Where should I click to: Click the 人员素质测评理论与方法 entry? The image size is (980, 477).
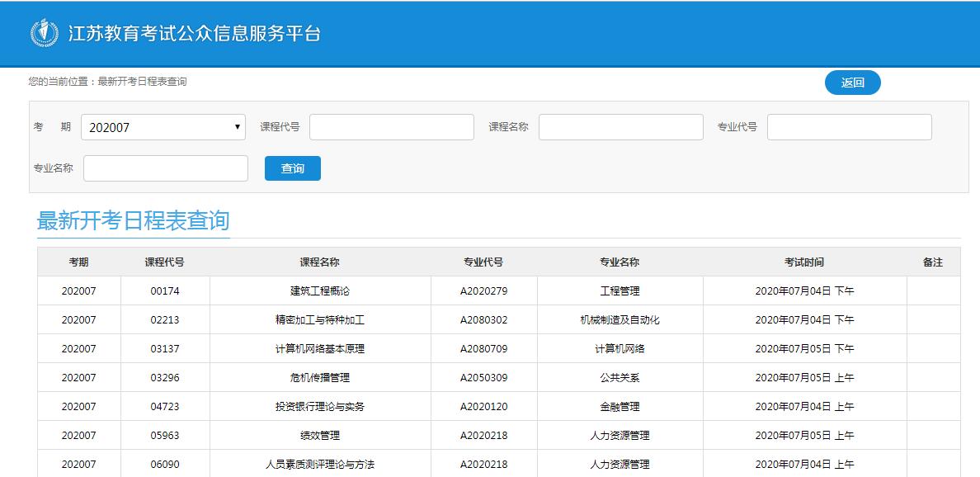pos(319,465)
